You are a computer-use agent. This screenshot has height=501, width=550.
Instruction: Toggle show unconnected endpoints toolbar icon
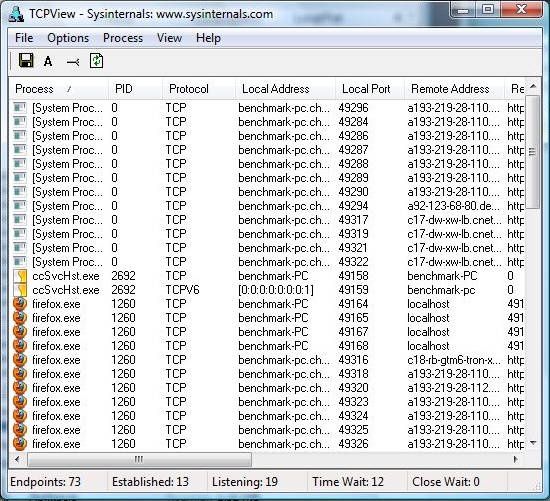73,62
